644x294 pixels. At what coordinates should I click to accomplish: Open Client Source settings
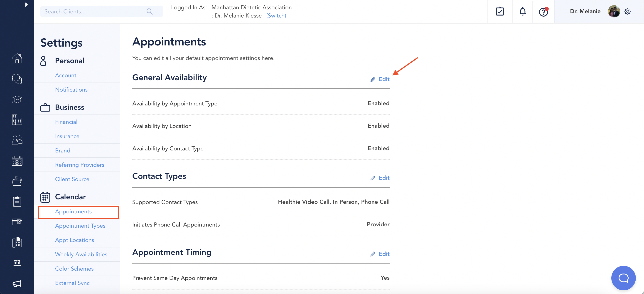pos(72,179)
